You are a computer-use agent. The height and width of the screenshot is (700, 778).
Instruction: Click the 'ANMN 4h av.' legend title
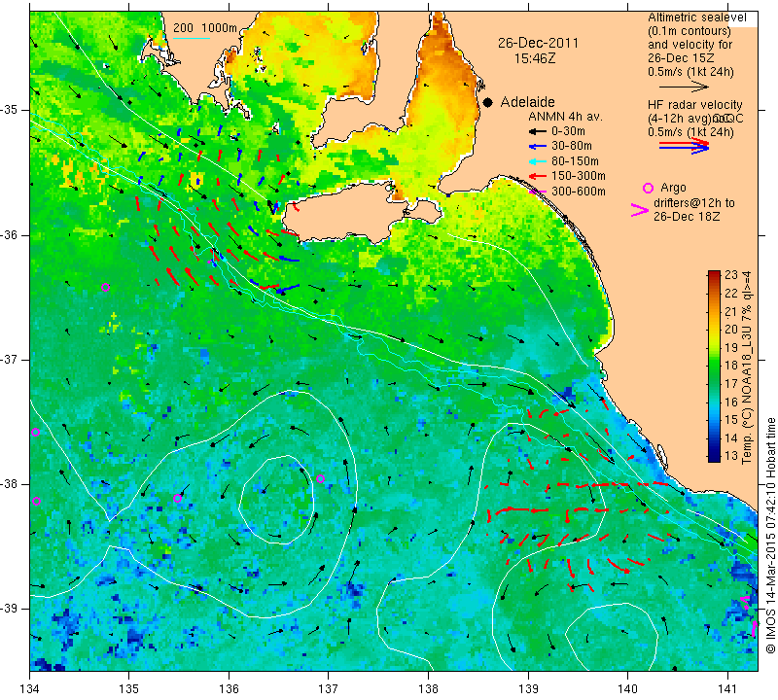click(565, 117)
